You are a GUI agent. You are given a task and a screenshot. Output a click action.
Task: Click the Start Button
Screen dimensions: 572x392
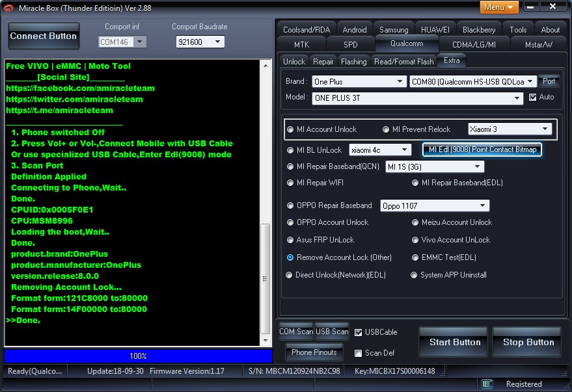pos(454,342)
